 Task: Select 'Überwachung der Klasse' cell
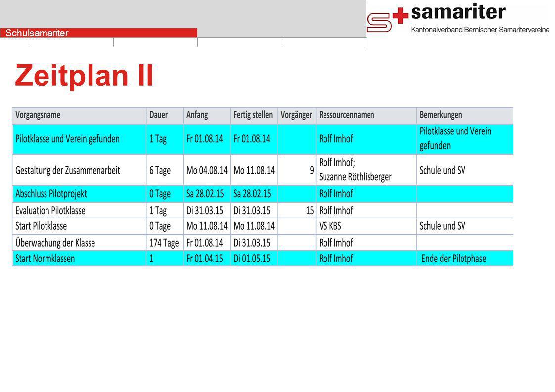click(79, 243)
